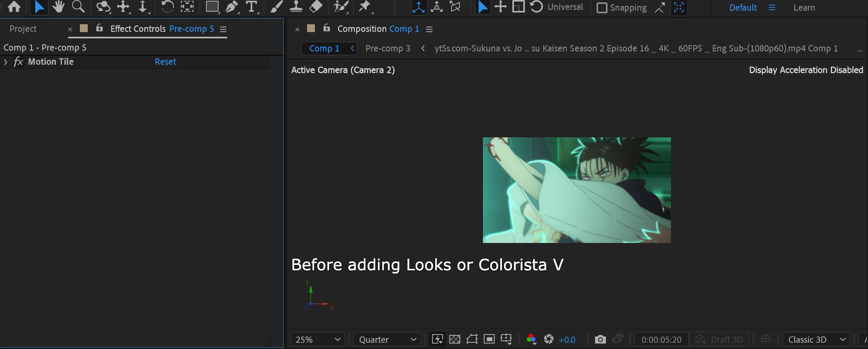Viewport: 868px width, 349px height.
Task: Choose the 3D Rotation gizmo
Action: [x=537, y=7]
